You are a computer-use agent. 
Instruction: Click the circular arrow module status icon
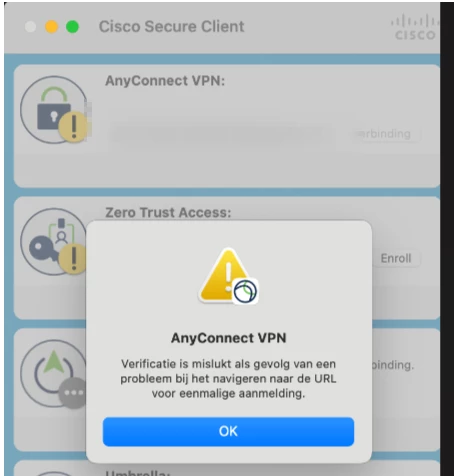[53, 373]
